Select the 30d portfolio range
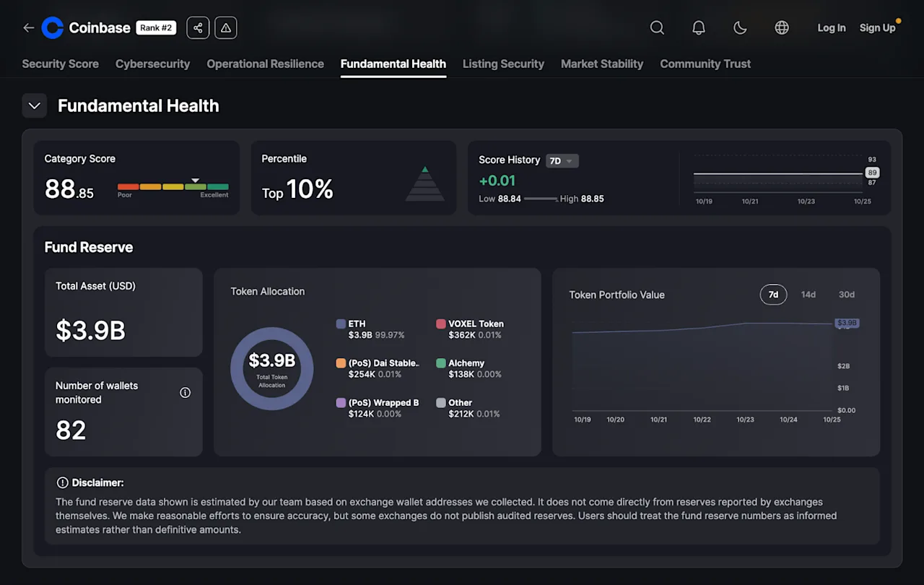 click(x=847, y=295)
